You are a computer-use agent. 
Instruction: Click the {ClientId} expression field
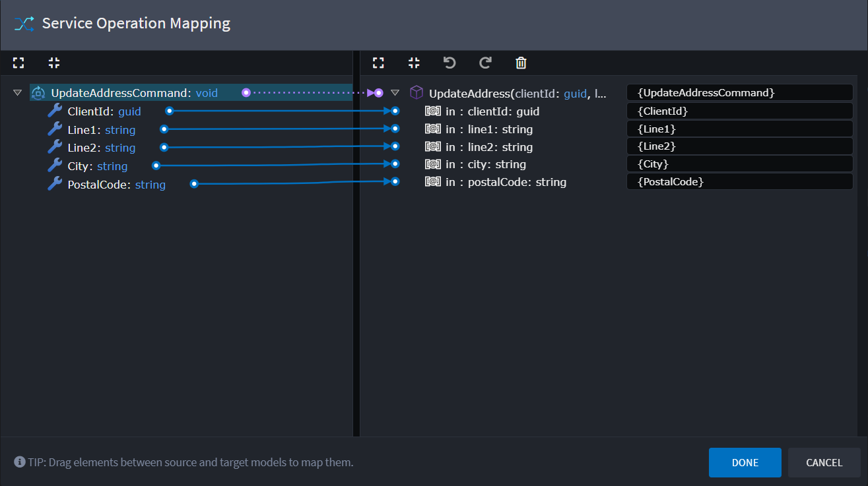[x=740, y=111]
